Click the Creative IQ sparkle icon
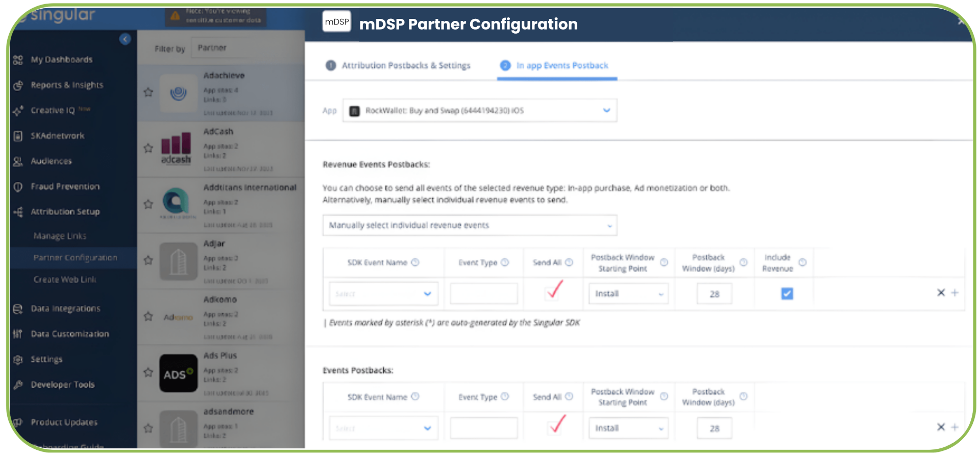This screenshot has width=980, height=458. [x=18, y=110]
